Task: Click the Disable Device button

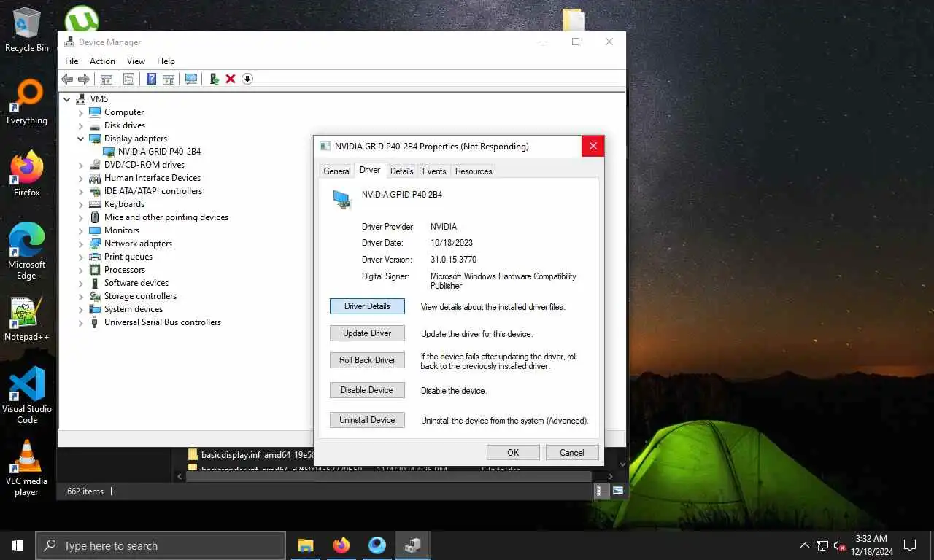Action: pyautogui.click(x=367, y=390)
